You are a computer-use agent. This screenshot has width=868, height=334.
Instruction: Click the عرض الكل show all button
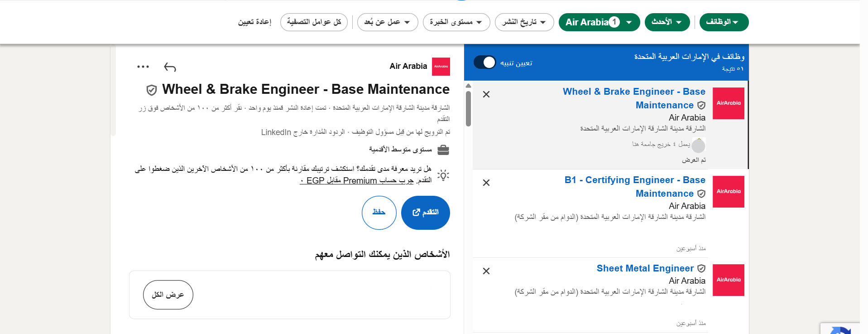click(168, 295)
